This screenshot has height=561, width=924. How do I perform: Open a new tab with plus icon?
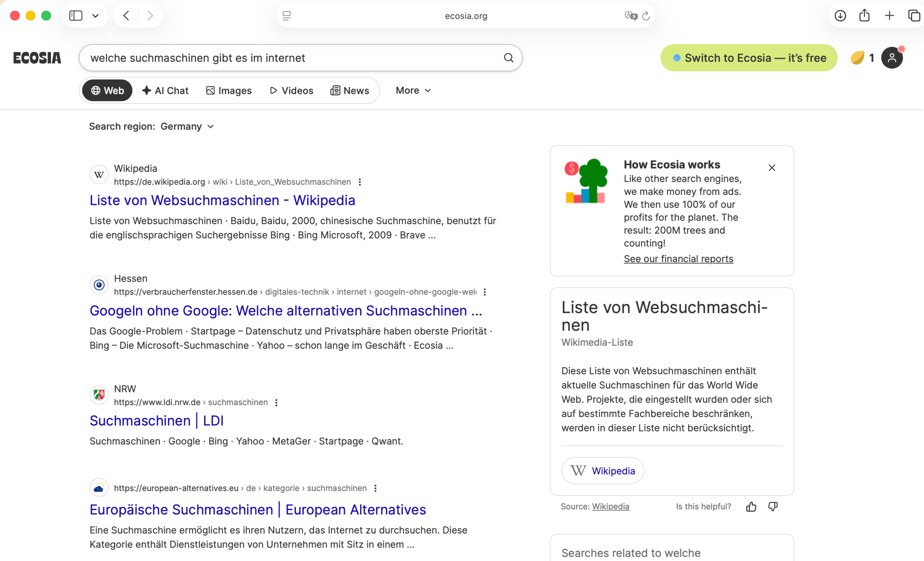pyautogui.click(x=889, y=16)
